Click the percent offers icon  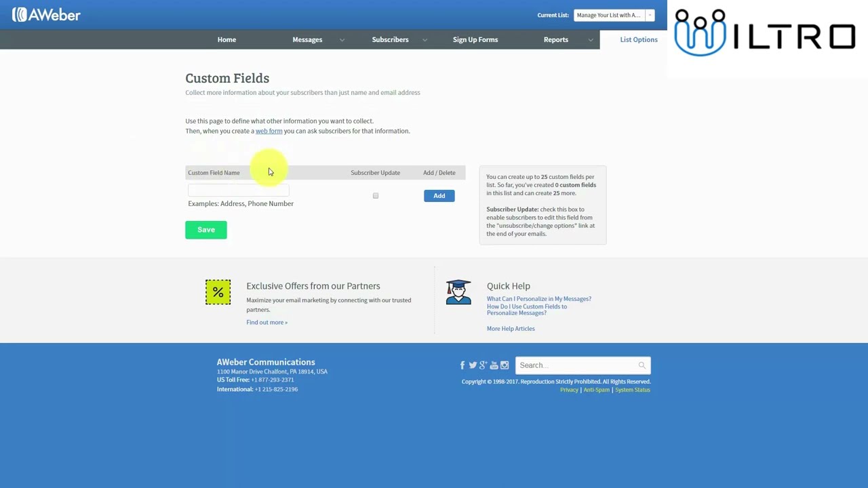218,292
